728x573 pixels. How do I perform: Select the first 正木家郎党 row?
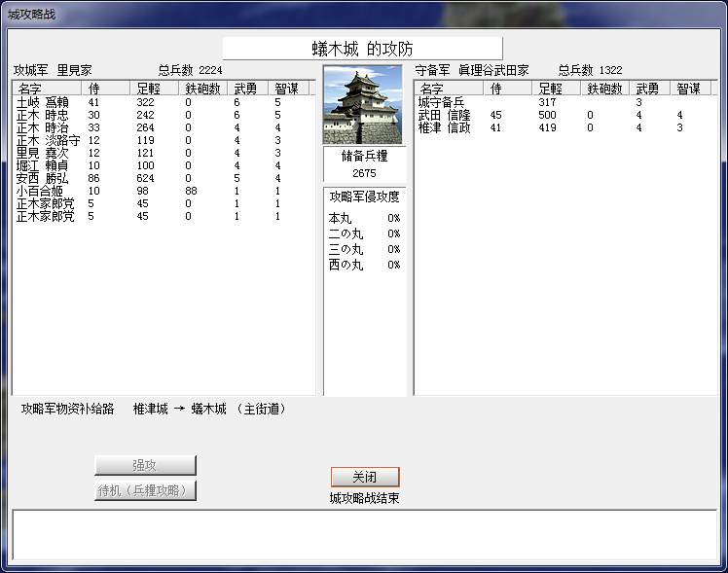(163, 203)
